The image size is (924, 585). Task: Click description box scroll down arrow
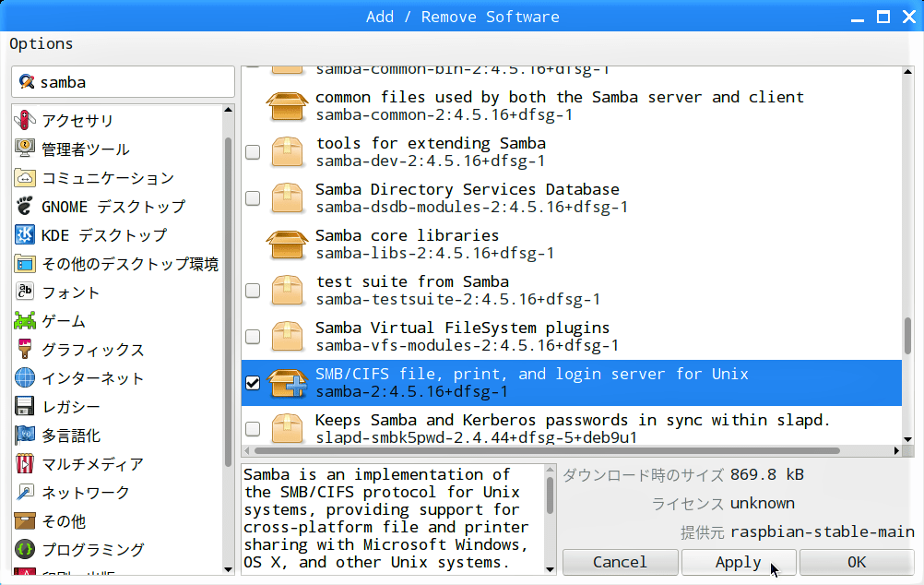[551, 569]
